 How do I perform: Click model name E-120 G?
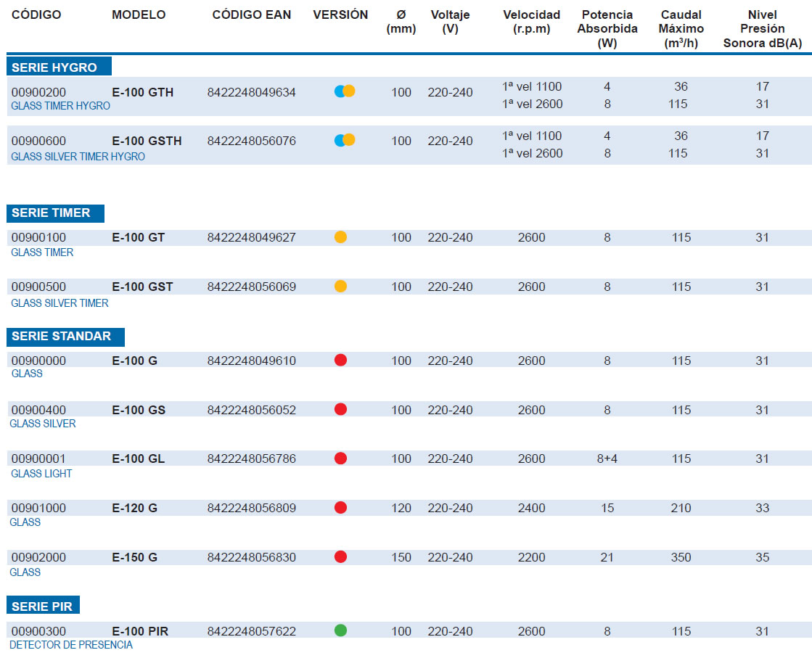coord(135,508)
